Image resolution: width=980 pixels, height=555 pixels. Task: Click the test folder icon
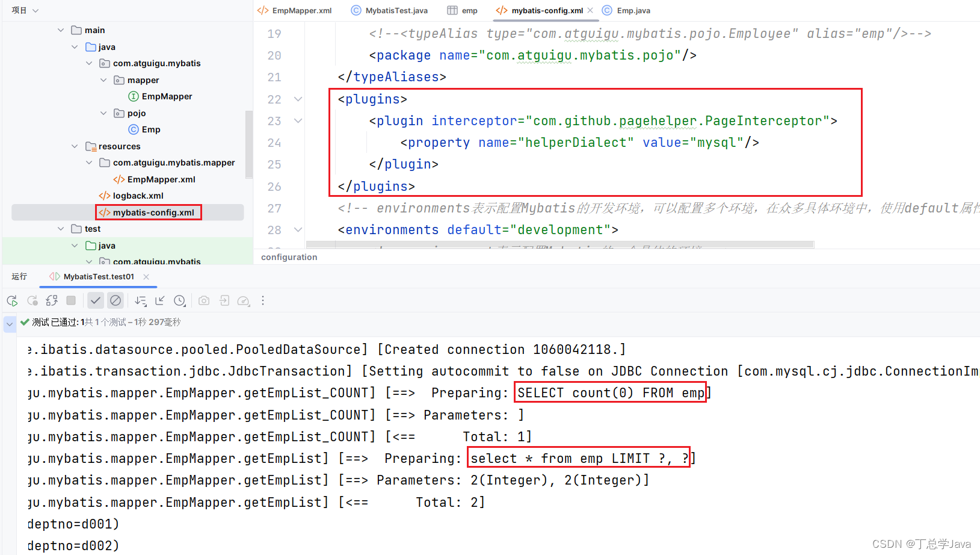click(76, 229)
